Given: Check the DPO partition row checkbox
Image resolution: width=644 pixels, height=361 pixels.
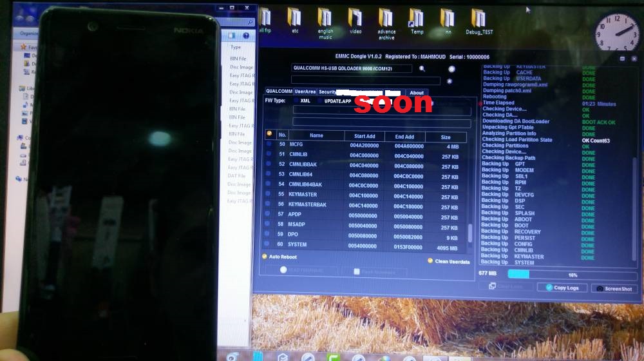Looking at the screenshot, I should click(x=268, y=233).
